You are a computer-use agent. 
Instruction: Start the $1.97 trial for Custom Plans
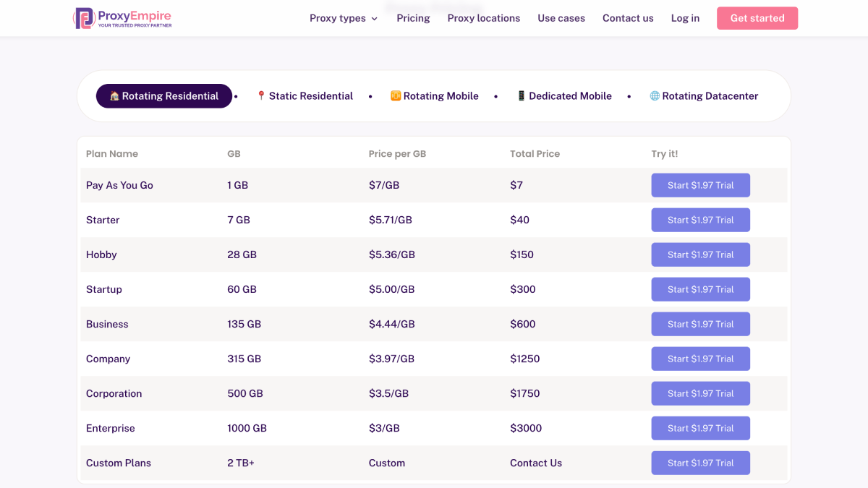click(x=700, y=463)
